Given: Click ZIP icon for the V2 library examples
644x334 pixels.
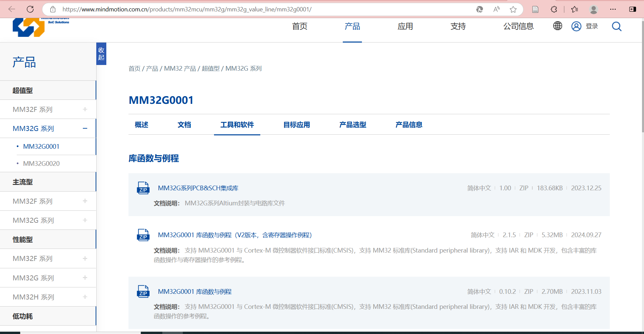Looking at the screenshot, I should click(143, 235).
